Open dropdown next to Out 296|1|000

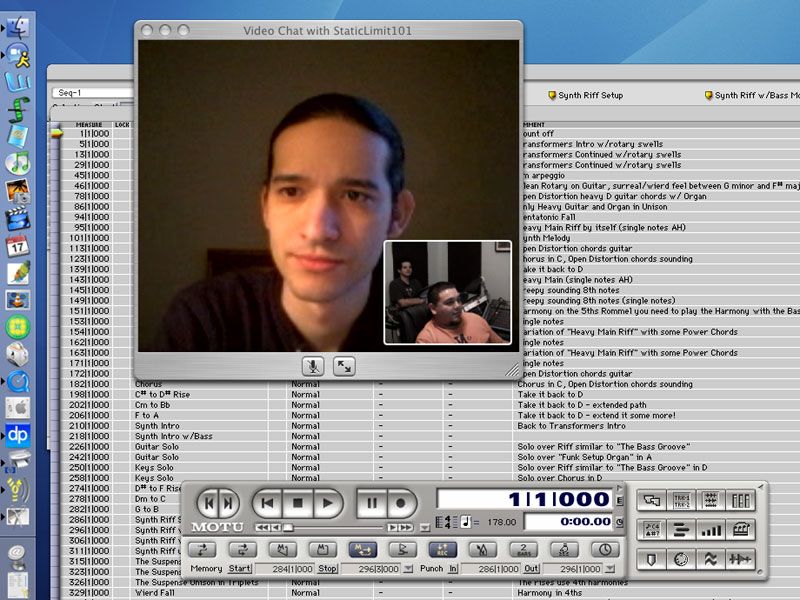click(610, 568)
